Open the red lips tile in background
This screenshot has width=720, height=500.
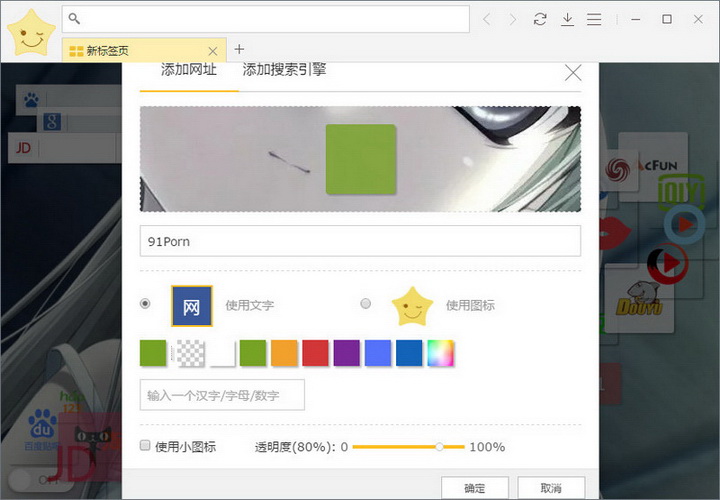pyautogui.click(x=615, y=233)
